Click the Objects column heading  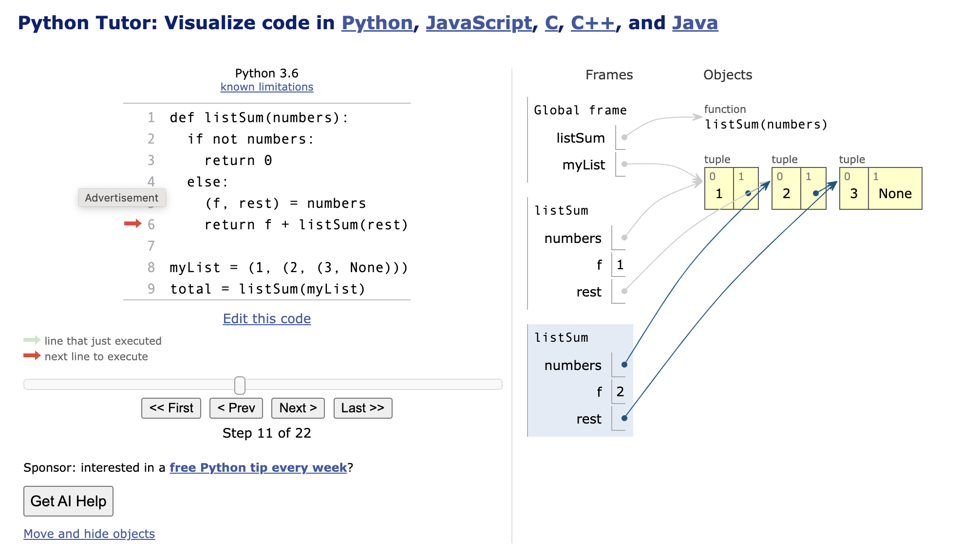coord(728,75)
